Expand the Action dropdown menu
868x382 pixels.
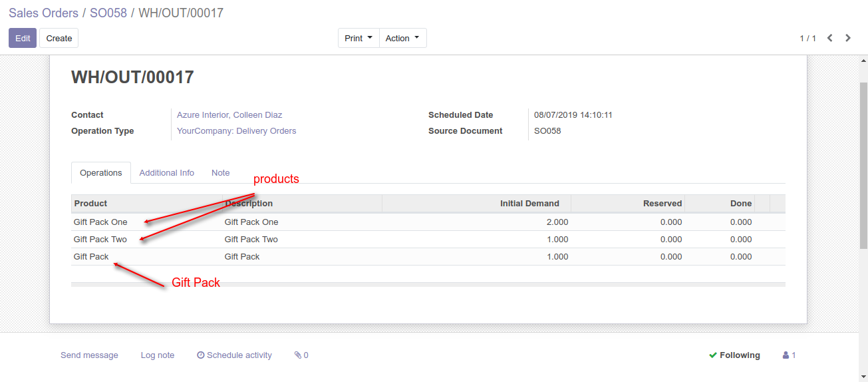(402, 38)
